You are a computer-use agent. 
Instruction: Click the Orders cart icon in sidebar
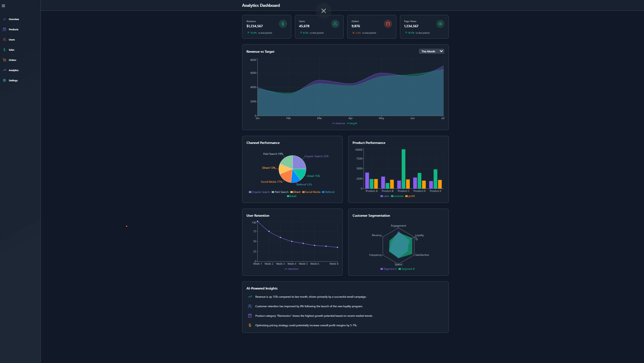point(4,60)
